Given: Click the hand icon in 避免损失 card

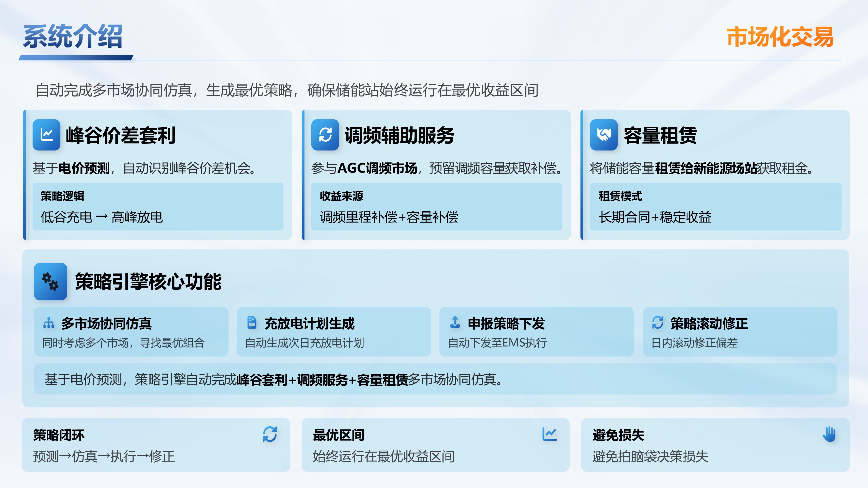Looking at the screenshot, I should tap(829, 434).
